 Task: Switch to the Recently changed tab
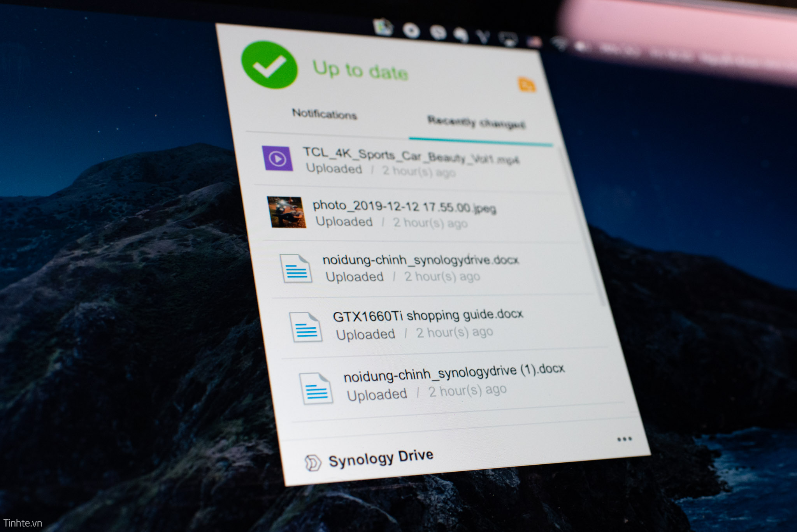coord(476,123)
